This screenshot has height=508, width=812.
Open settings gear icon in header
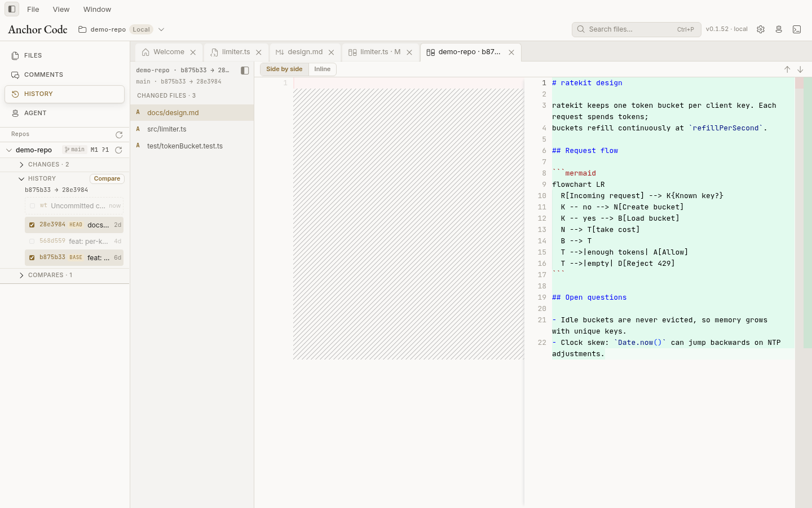761,29
